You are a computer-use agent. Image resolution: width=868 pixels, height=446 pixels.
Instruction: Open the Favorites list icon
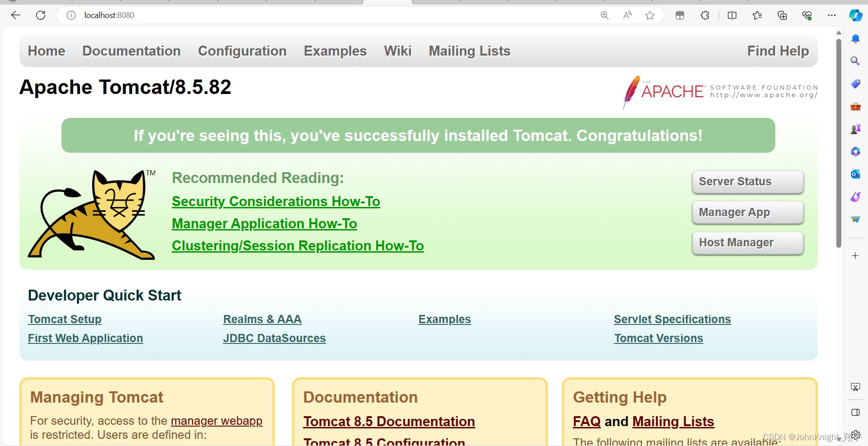(757, 15)
